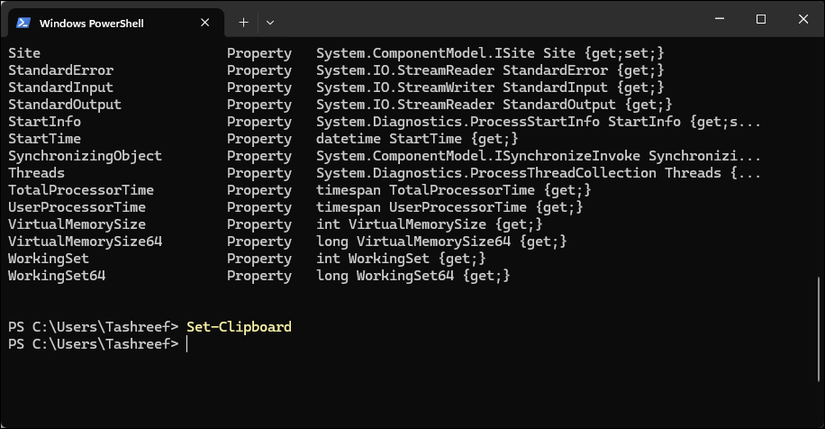This screenshot has height=429, width=825.
Task: Click the Set-Clipboard command text
Action: [x=239, y=327]
